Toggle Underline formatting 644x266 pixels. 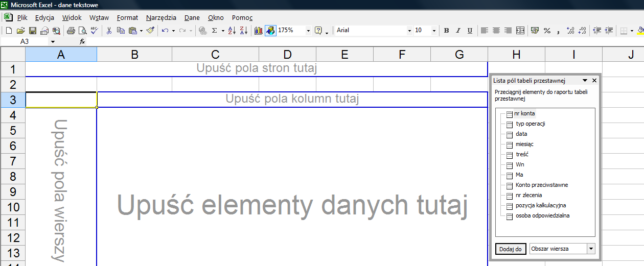470,31
